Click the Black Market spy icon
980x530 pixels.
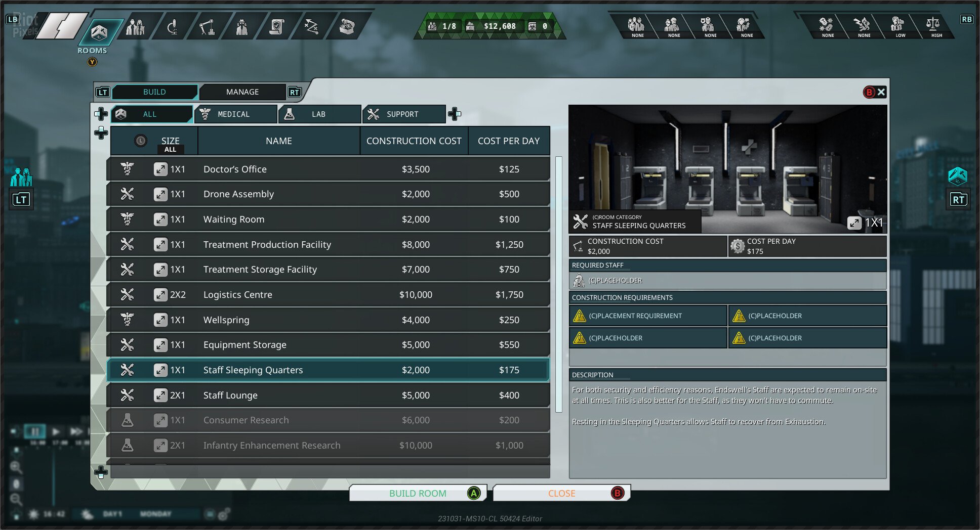[242, 26]
